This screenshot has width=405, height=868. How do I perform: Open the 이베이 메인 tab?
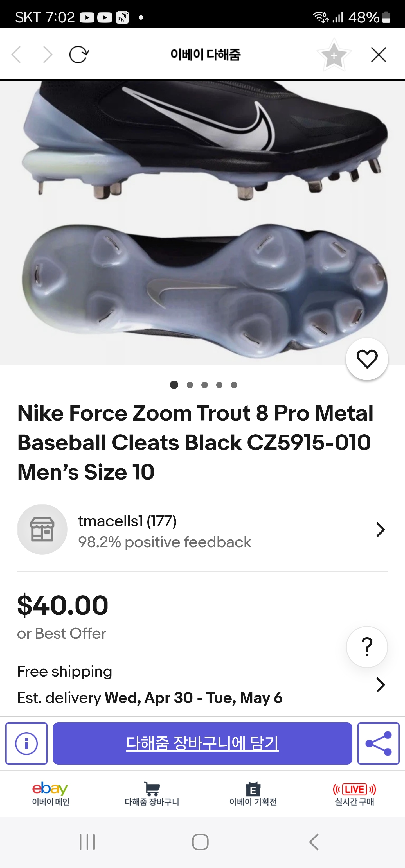51,794
